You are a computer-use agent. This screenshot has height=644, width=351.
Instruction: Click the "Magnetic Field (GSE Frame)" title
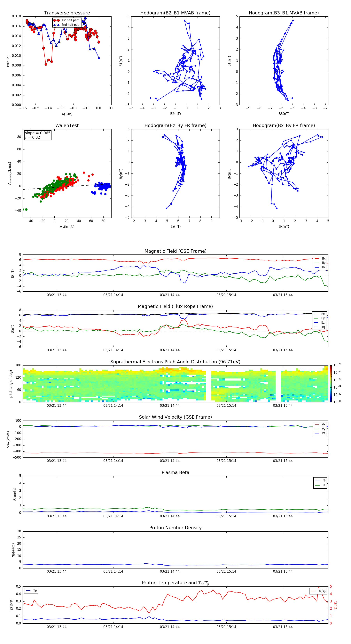point(175,251)
